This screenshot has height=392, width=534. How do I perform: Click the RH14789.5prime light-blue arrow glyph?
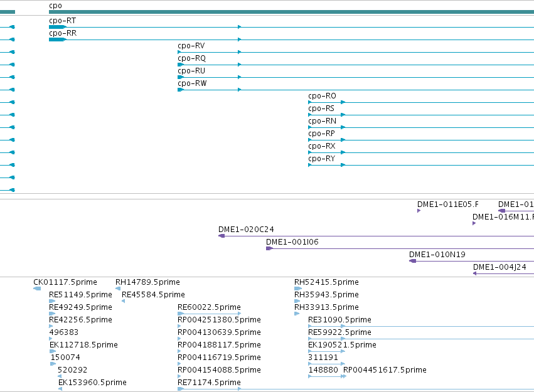(118, 289)
